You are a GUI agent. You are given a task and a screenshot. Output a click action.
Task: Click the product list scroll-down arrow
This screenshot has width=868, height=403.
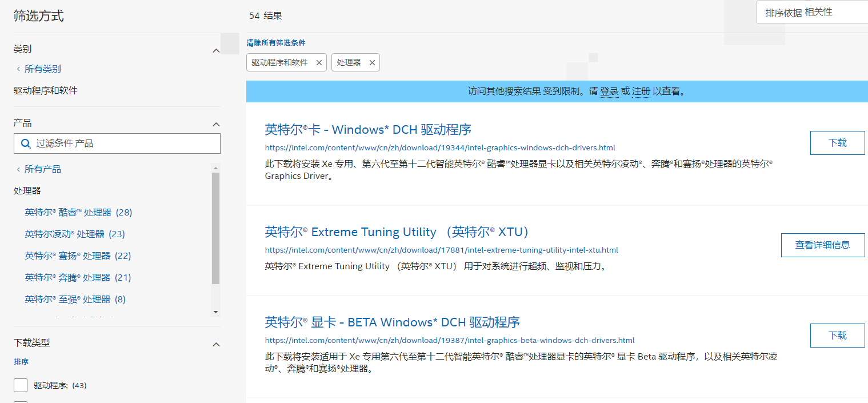click(x=215, y=312)
